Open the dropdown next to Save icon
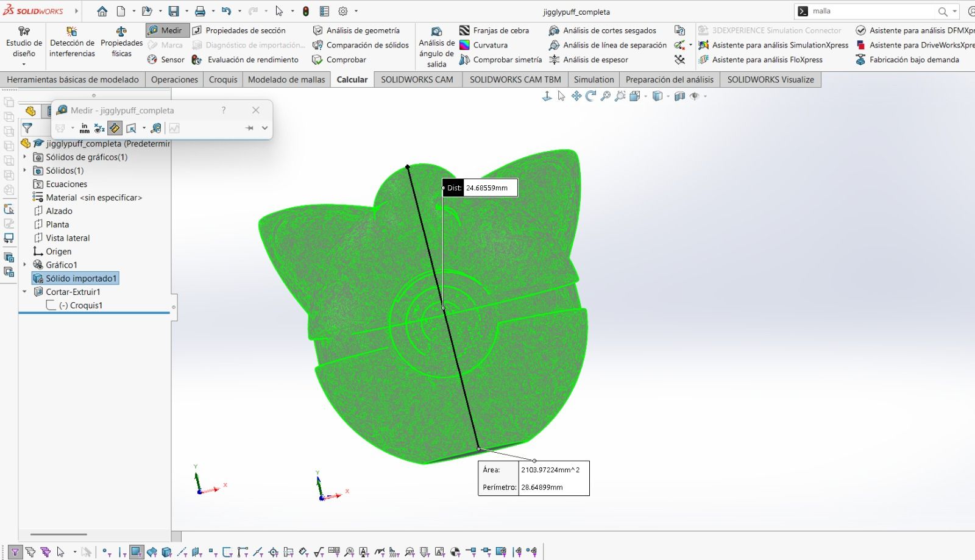 pos(186,11)
